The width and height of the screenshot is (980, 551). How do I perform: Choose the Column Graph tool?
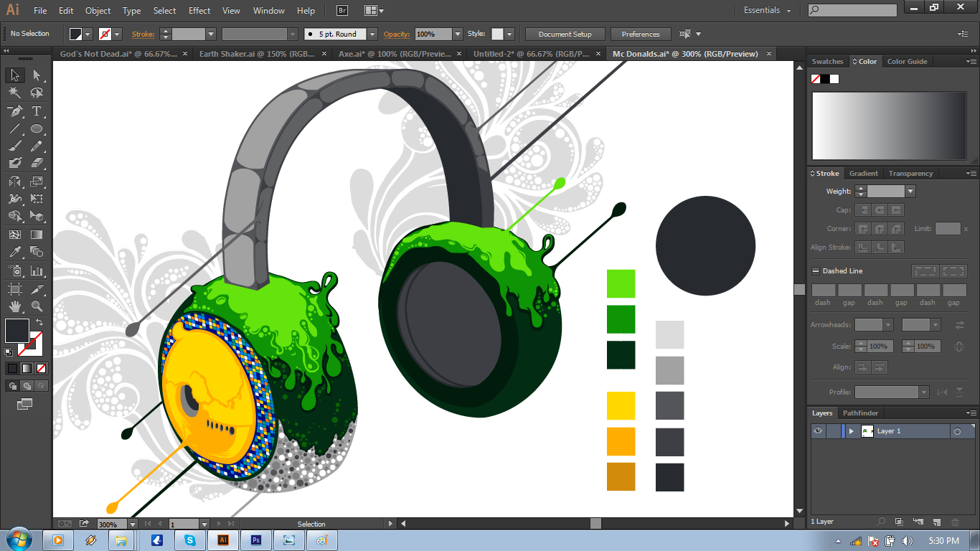[x=37, y=271]
